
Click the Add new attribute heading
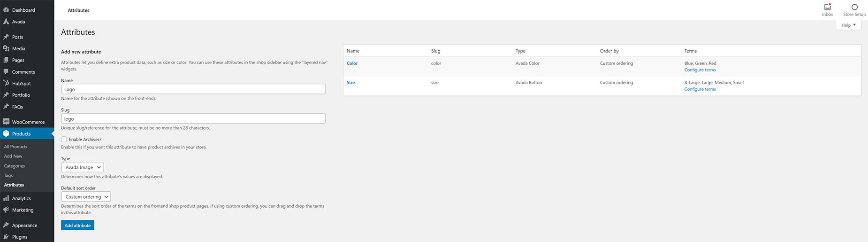(x=81, y=52)
